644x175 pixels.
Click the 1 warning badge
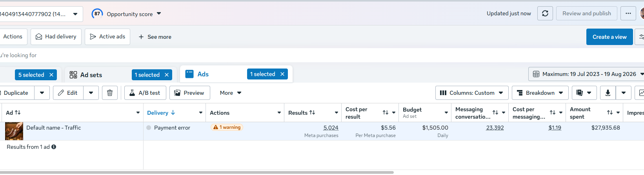point(227,127)
